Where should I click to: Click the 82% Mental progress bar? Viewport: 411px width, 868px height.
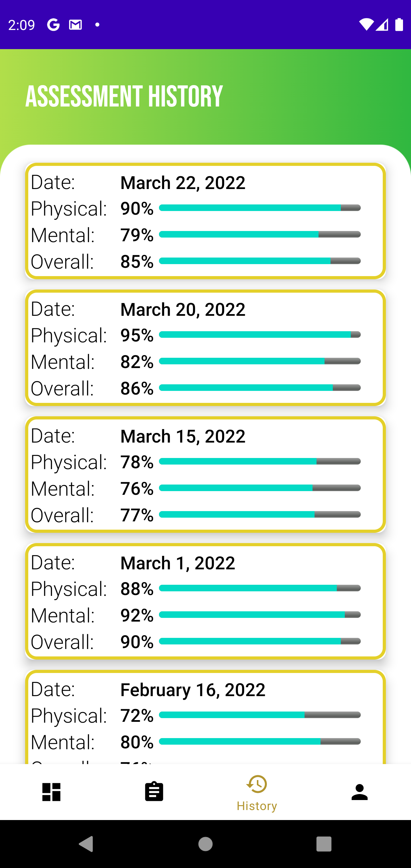[x=259, y=361]
